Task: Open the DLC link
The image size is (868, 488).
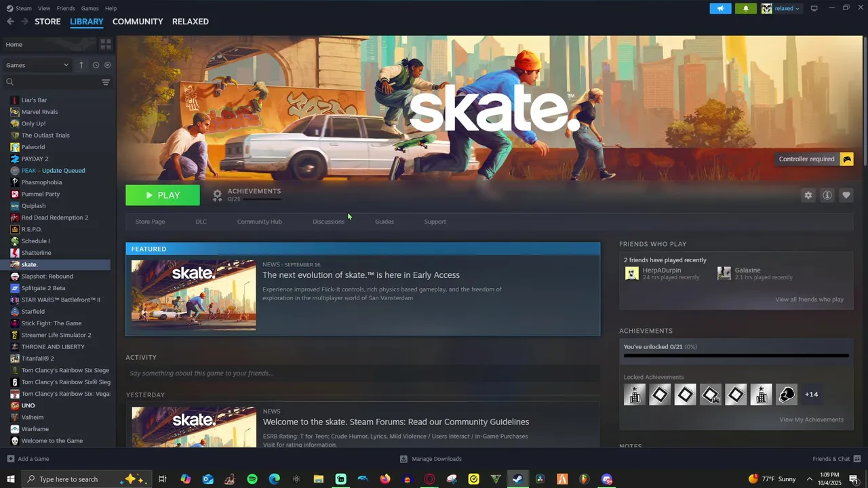Action: (201, 222)
